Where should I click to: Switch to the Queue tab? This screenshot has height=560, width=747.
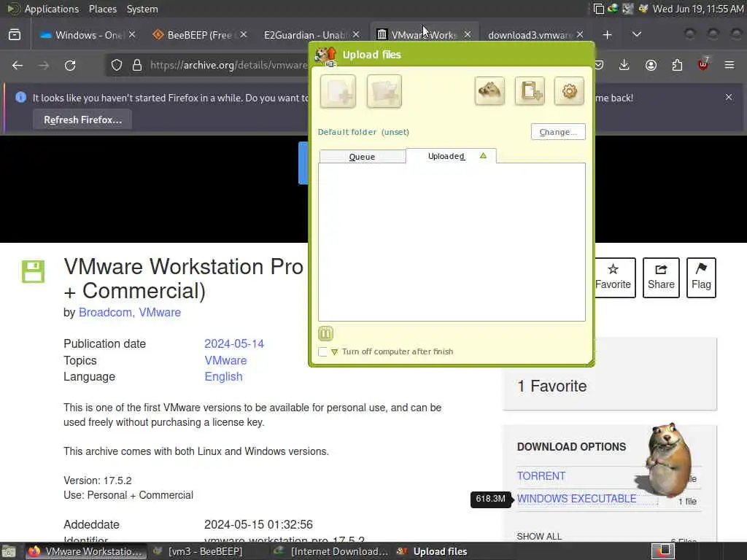(362, 157)
